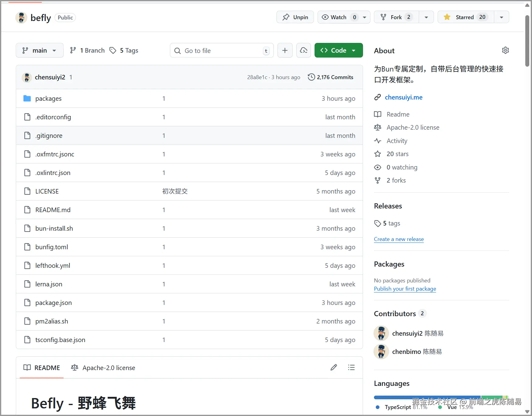Image resolution: width=532 pixels, height=416 pixels.
Task: Fork the repository with the Fork button
Action: click(396, 17)
